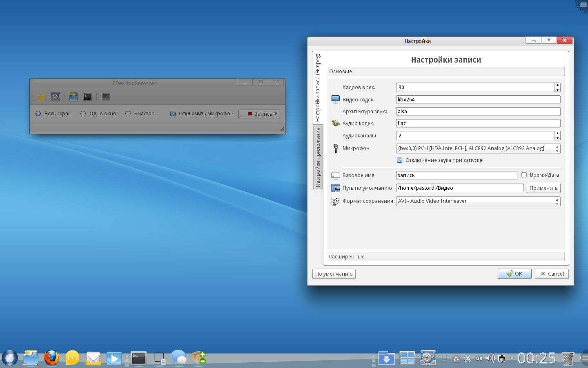
Task: Select the 'Одно окно' radio button
Action: [x=83, y=114]
